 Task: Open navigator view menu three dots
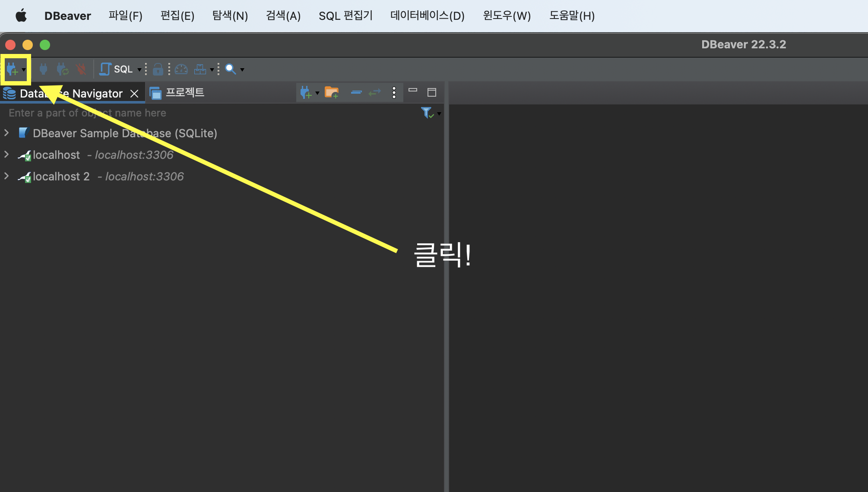pos(394,92)
